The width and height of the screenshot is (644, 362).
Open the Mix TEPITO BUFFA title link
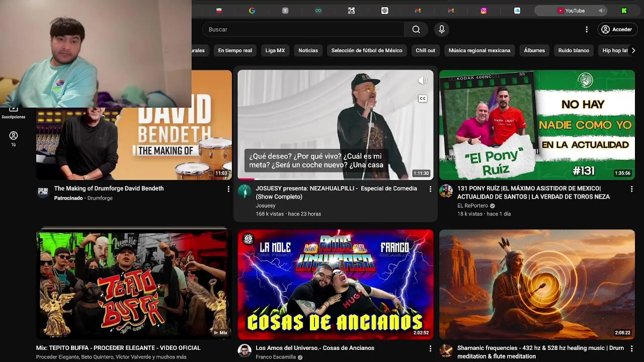[x=118, y=348]
